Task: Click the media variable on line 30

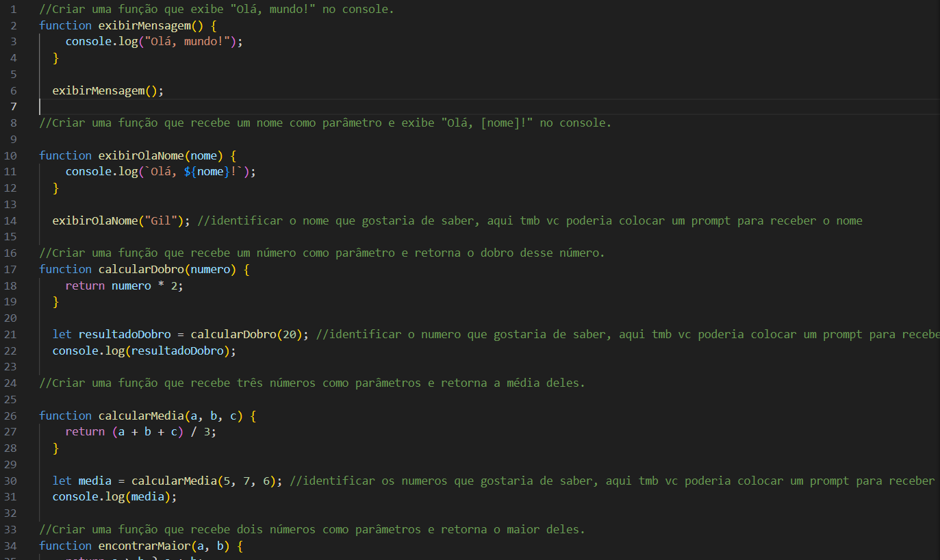Action: (x=95, y=481)
